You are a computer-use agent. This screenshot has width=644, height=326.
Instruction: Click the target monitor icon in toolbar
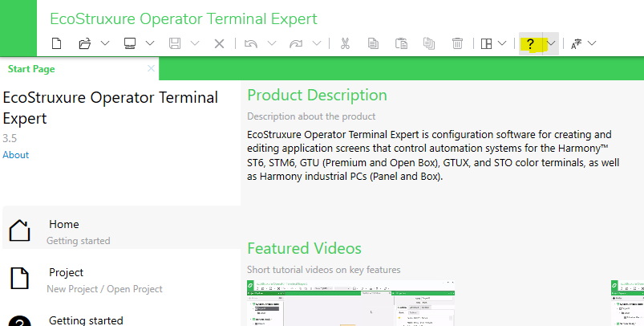tap(130, 43)
